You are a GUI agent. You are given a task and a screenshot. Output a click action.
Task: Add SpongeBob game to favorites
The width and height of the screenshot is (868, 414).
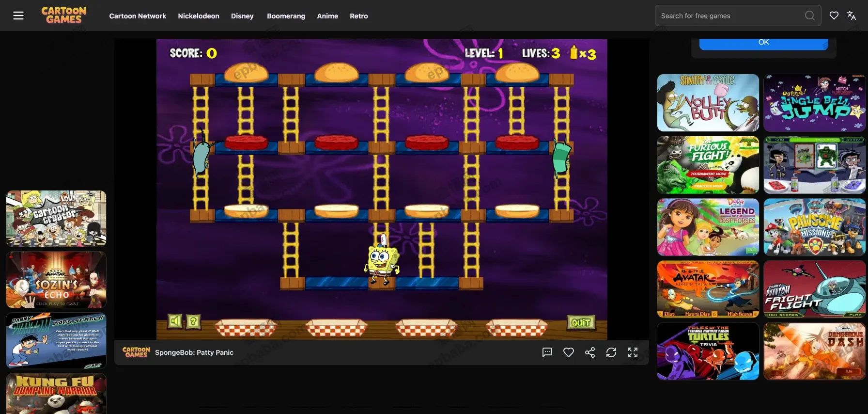pos(569,352)
